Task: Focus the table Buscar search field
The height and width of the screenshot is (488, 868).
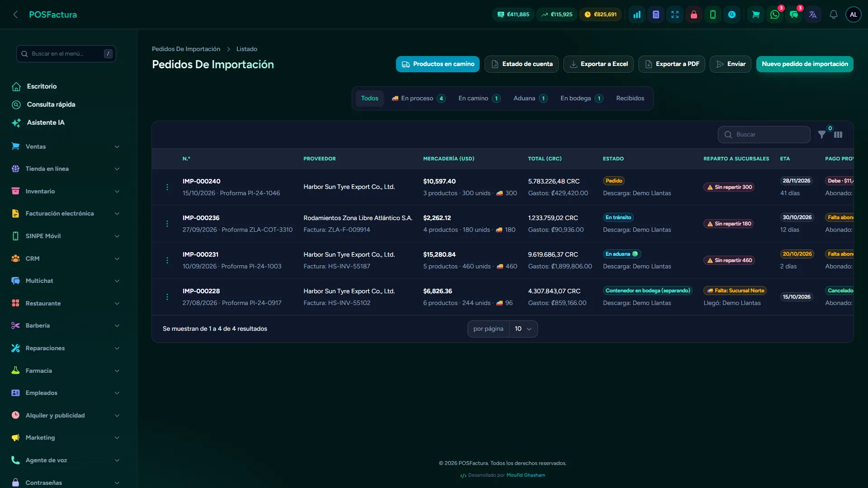Action: tap(764, 135)
